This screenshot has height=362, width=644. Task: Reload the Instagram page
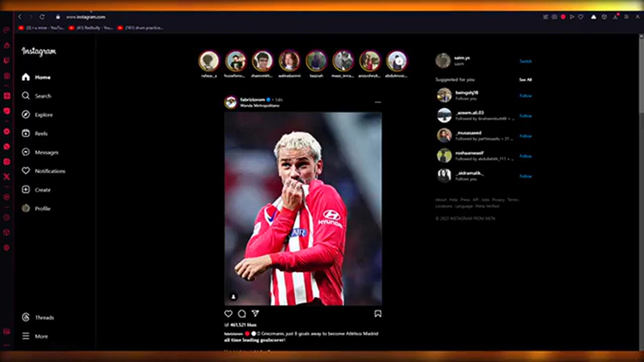(42, 17)
